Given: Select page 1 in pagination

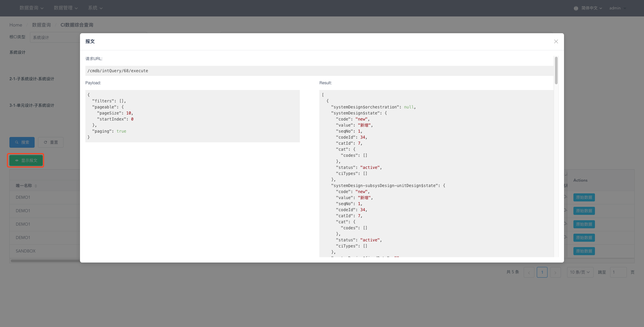Looking at the screenshot, I should tap(542, 272).
